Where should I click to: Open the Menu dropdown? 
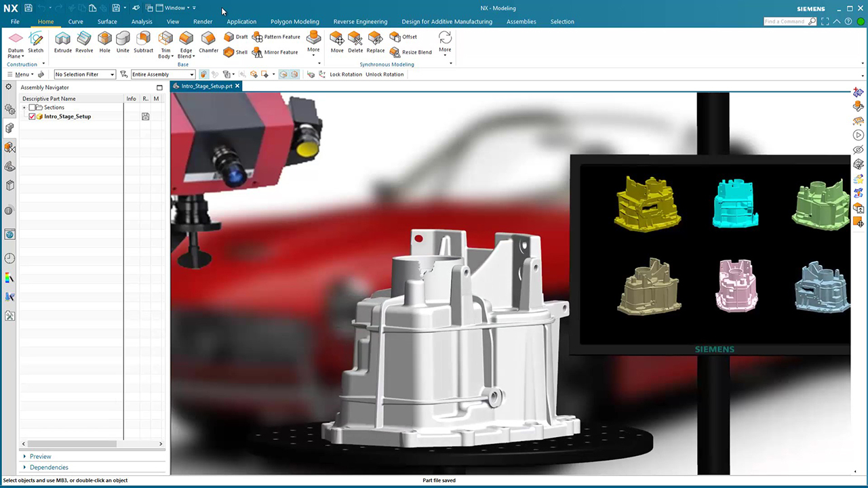pyautogui.click(x=20, y=75)
